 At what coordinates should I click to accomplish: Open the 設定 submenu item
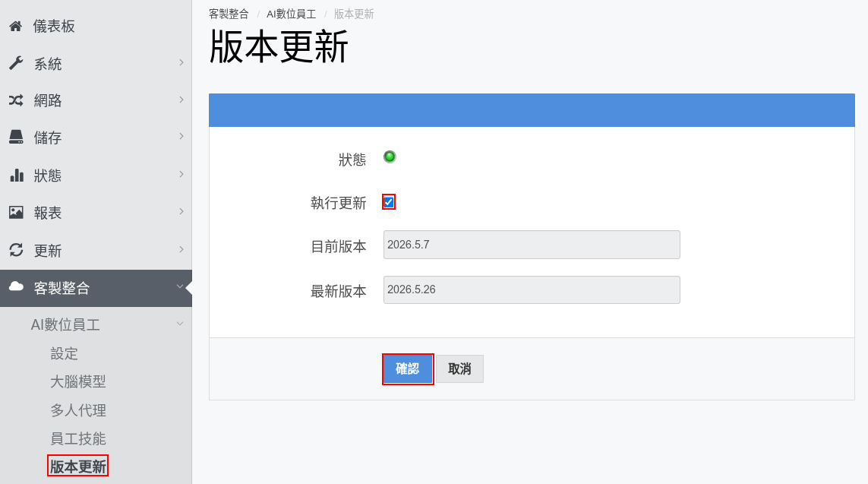coord(65,353)
